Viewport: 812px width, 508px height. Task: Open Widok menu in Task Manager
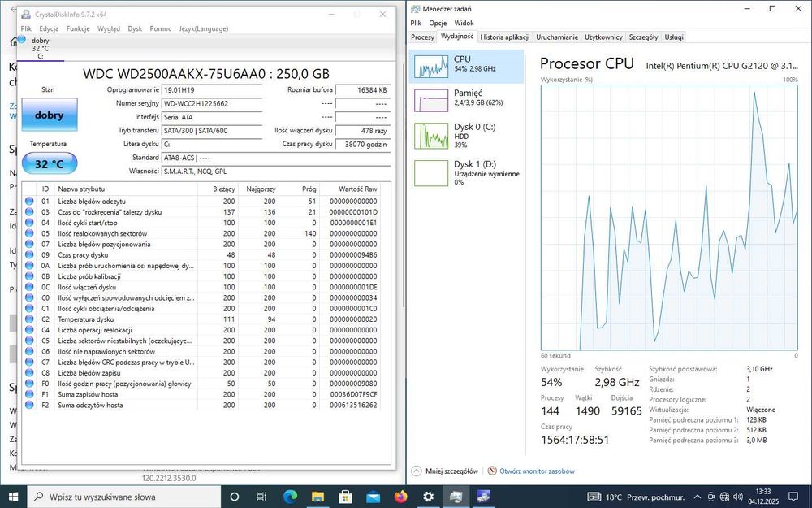pyautogui.click(x=464, y=23)
